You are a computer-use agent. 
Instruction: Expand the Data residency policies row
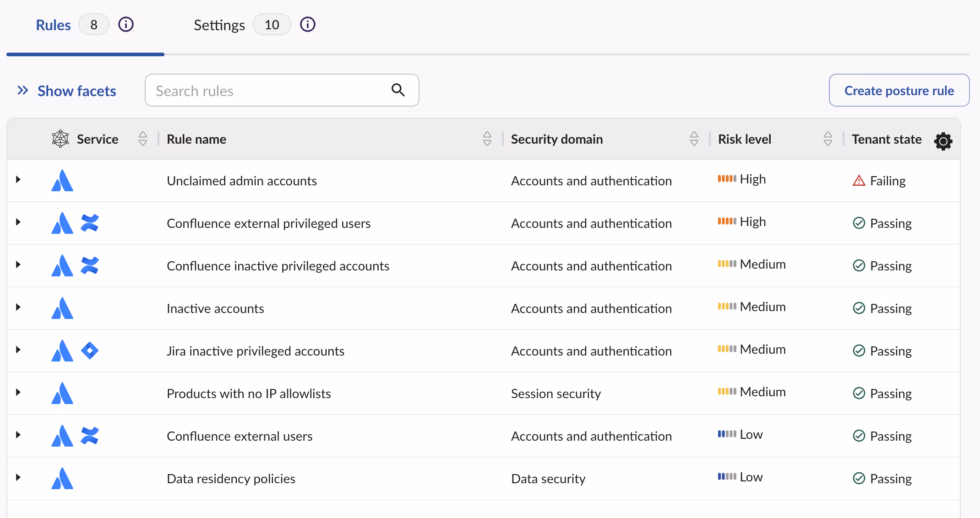click(18, 477)
